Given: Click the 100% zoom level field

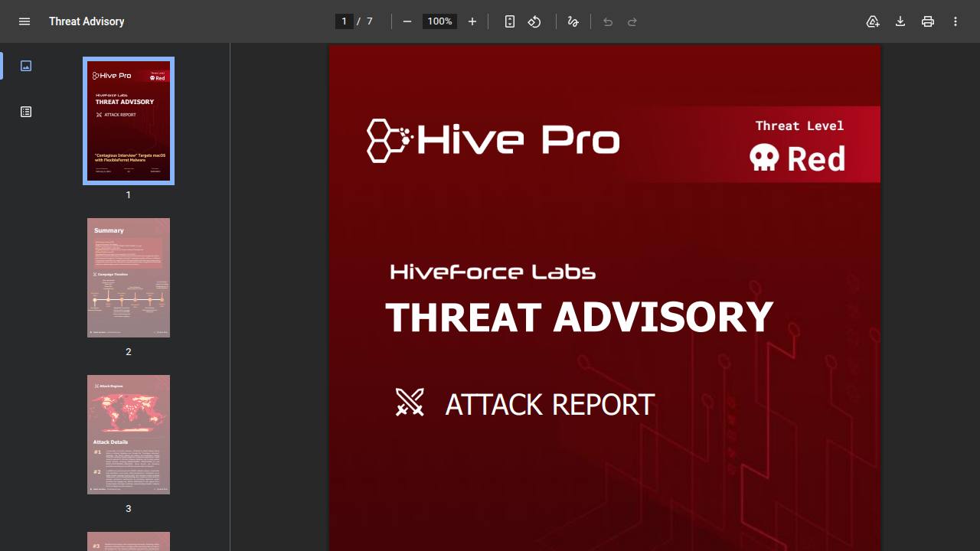Looking at the screenshot, I should 439,21.
